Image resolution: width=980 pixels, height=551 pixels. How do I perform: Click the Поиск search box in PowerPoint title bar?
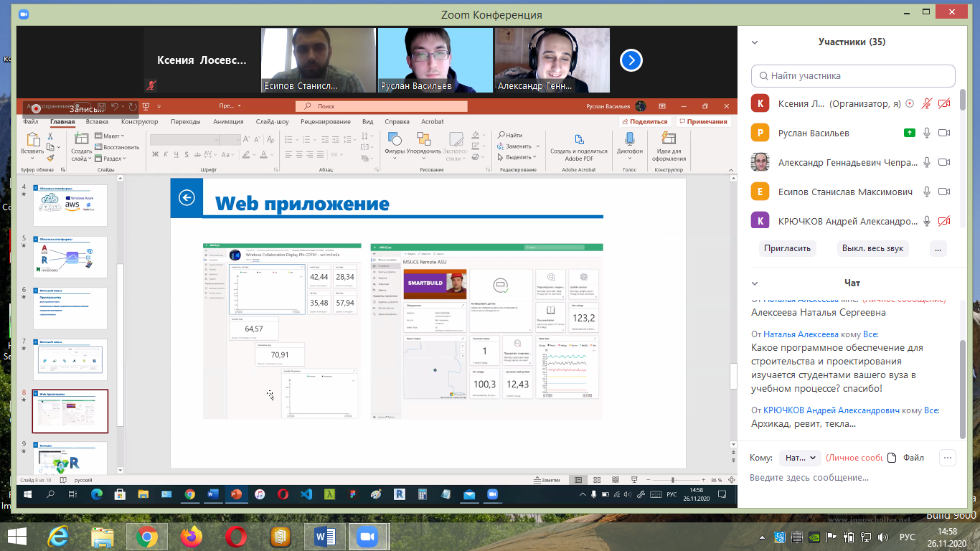point(381,106)
